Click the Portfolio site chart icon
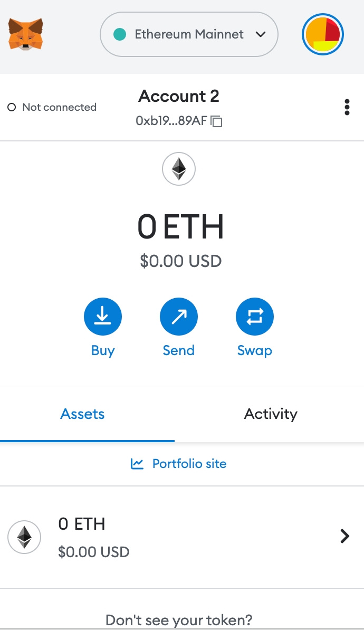The width and height of the screenshot is (364, 630). pyautogui.click(x=137, y=464)
